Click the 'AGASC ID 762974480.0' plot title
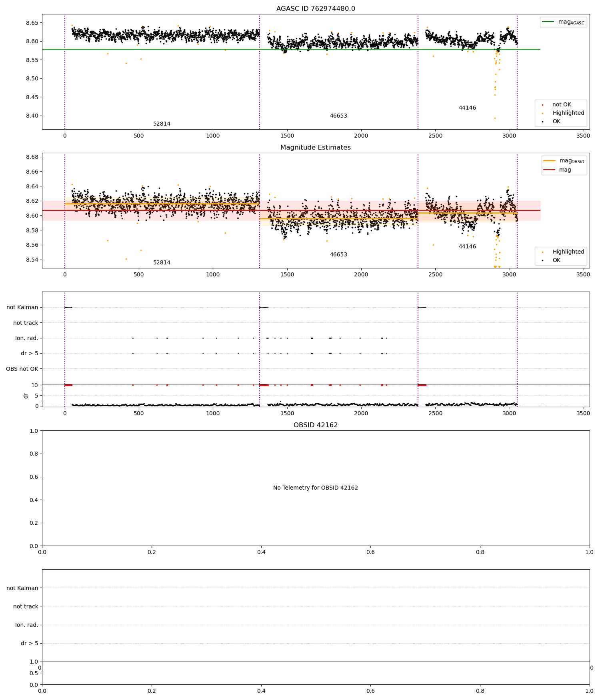The image size is (600, 700). 316,9
